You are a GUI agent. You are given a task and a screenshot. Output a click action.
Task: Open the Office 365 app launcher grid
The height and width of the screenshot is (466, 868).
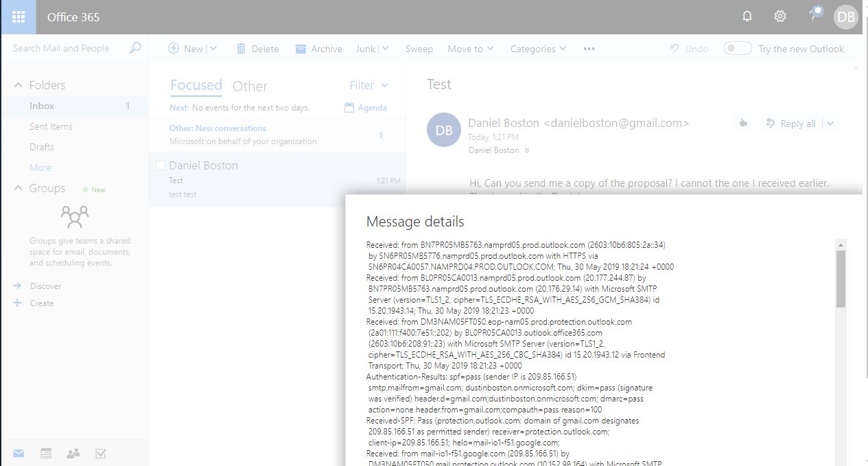(19, 17)
